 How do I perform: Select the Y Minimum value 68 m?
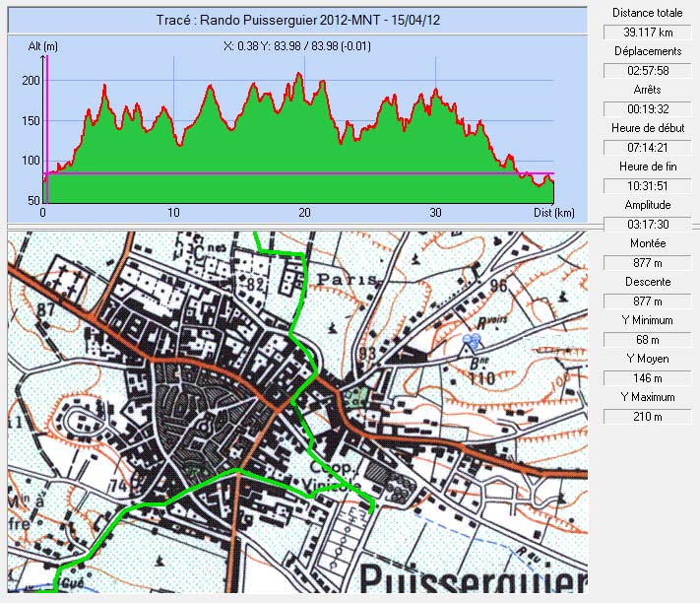[x=646, y=340]
